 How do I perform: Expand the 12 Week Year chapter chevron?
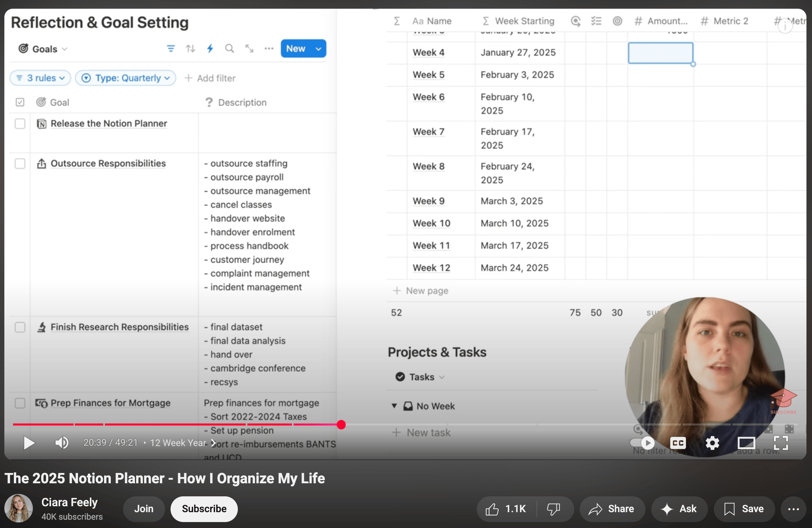(x=213, y=443)
